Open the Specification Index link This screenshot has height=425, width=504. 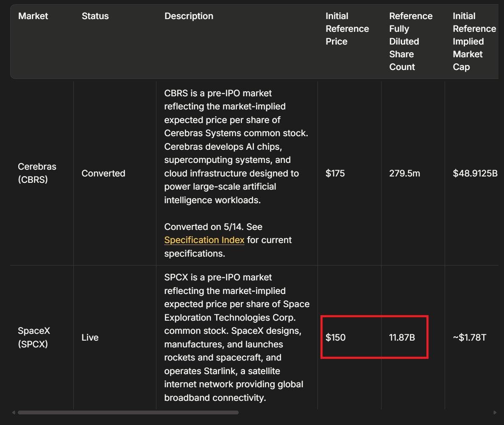[204, 240]
